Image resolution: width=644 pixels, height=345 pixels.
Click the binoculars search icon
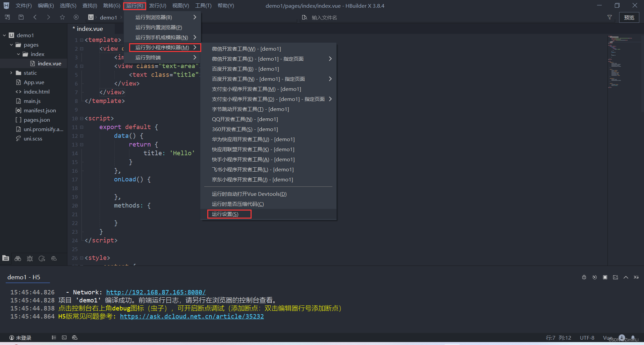pyautogui.click(x=18, y=258)
